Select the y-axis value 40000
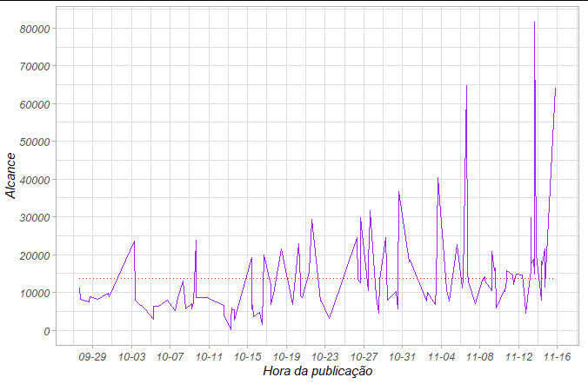Image resolution: width=588 pixels, height=384 pixels. click(35, 180)
